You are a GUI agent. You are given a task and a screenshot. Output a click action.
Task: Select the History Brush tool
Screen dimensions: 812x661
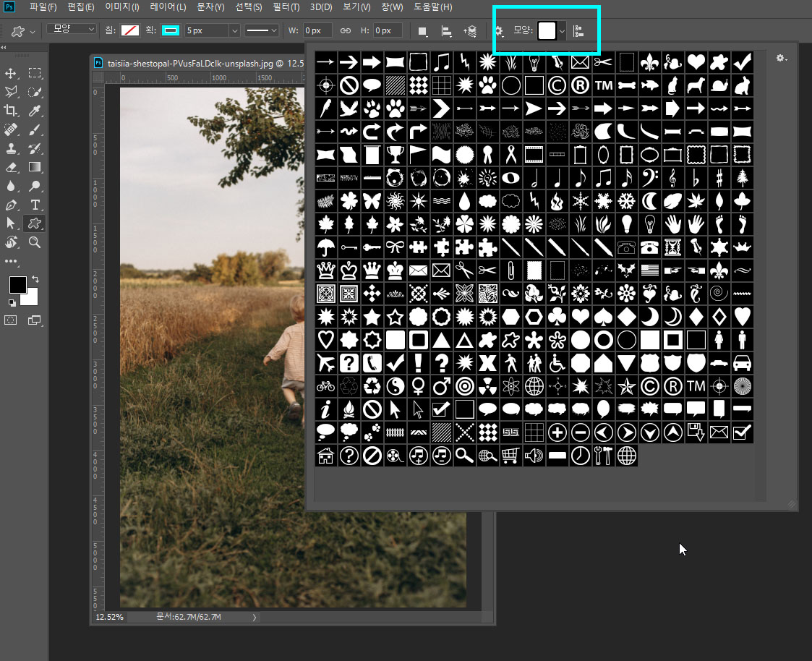tap(35, 149)
